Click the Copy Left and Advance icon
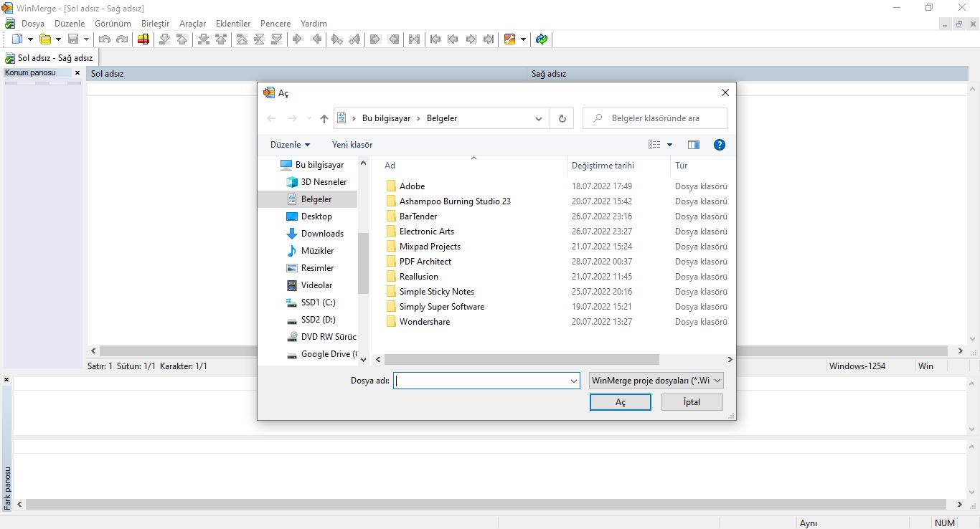The height and width of the screenshot is (529, 980). tap(354, 39)
